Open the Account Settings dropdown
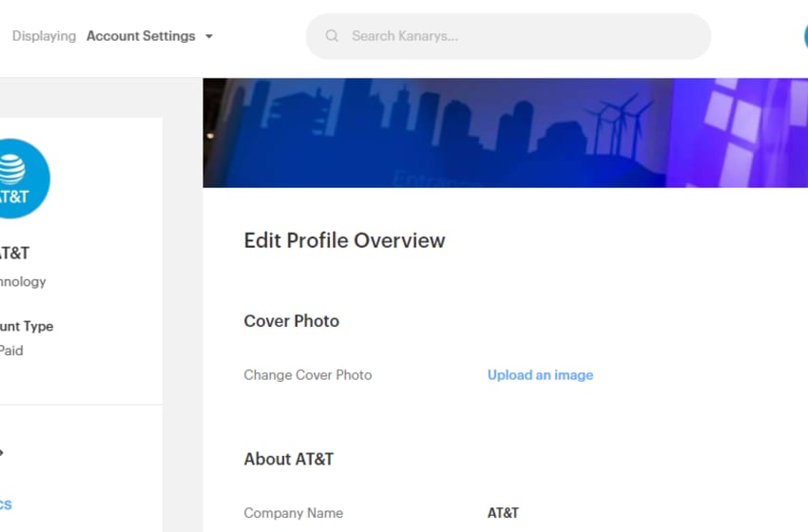 (x=149, y=36)
